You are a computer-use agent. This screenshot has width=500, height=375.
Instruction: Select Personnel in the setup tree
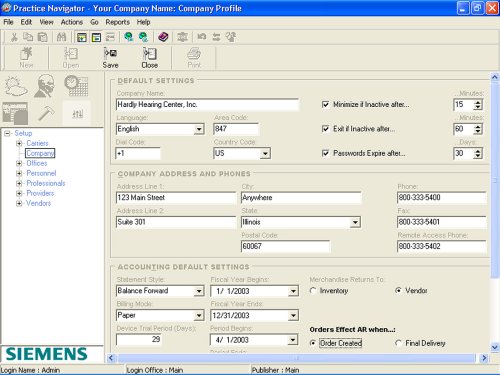tap(41, 173)
